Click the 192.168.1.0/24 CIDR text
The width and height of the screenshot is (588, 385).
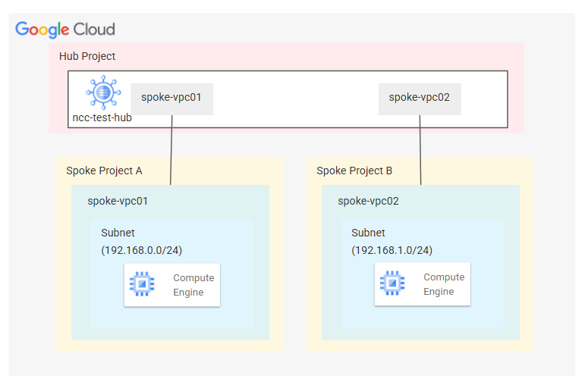tap(391, 250)
